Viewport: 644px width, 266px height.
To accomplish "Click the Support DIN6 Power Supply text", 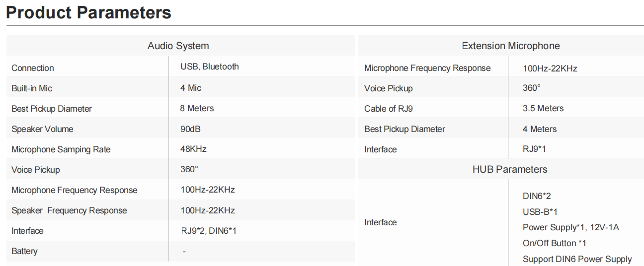I will (x=577, y=259).
